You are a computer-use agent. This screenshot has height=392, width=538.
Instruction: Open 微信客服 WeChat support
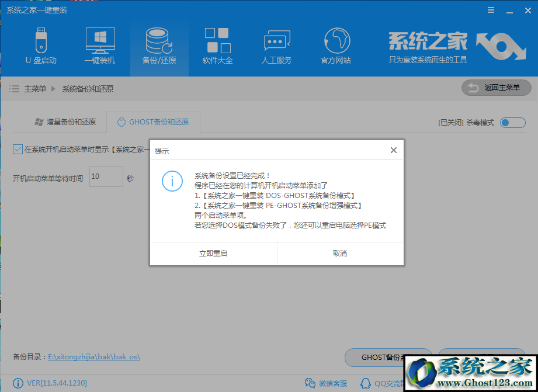326,383
